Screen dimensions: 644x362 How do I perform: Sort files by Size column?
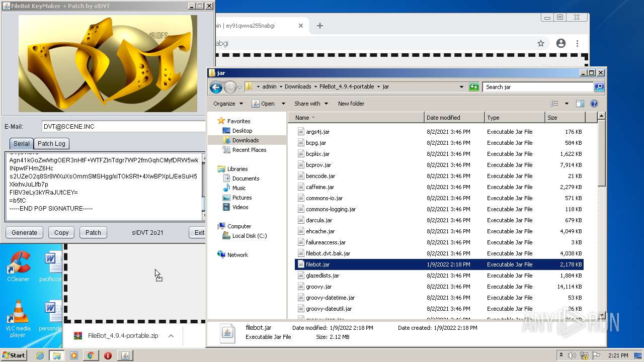pyautogui.click(x=565, y=118)
